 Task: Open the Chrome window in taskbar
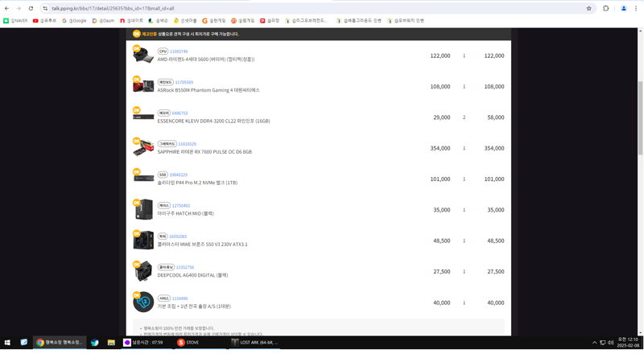coord(60,343)
